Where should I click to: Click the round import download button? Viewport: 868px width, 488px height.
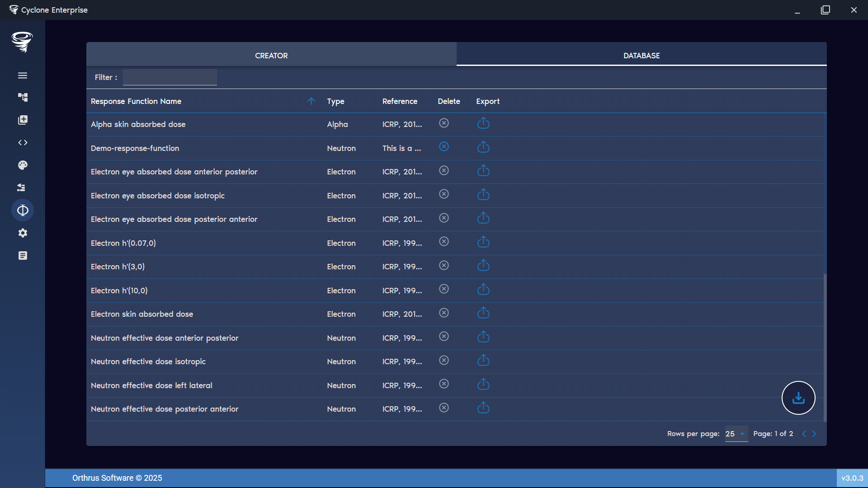(798, 398)
